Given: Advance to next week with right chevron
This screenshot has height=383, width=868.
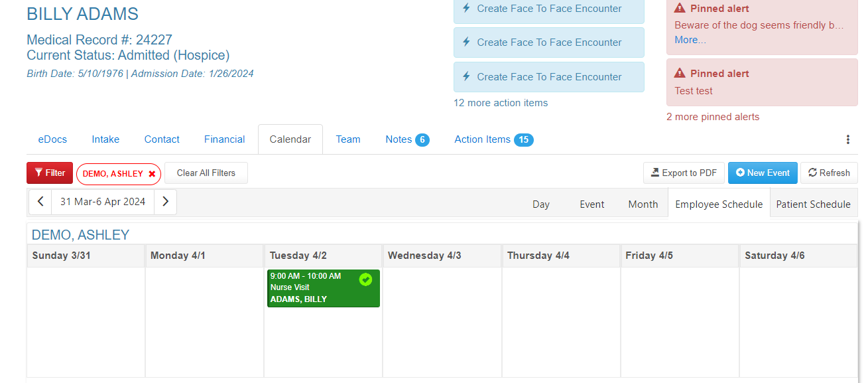Looking at the screenshot, I should [165, 202].
